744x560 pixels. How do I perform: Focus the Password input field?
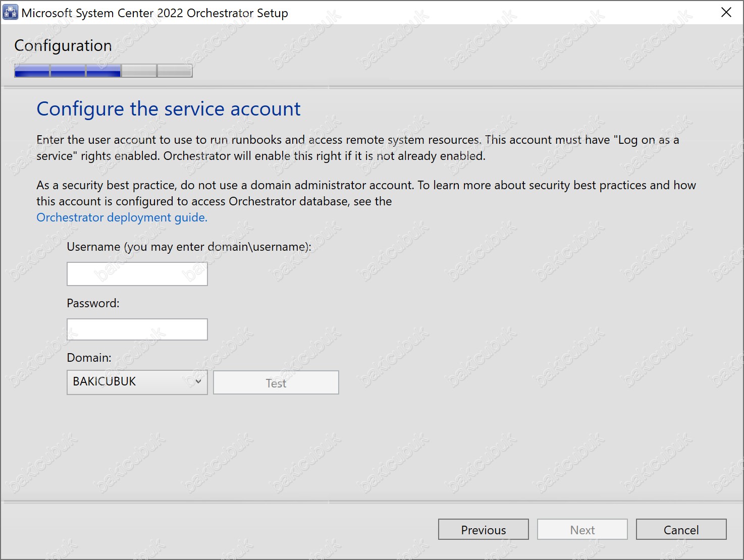[x=137, y=329]
